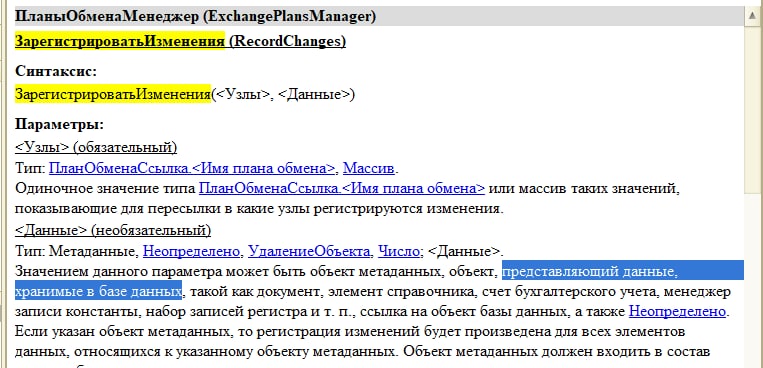The height and width of the screenshot is (368, 763).
Task: Open the Массив type link
Action: point(369,169)
